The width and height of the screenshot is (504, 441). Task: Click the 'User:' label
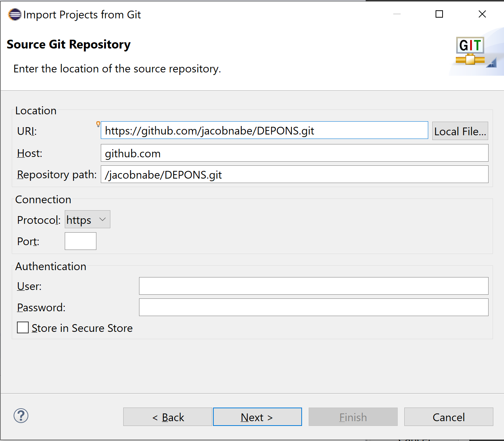click(x=29, y=286)
